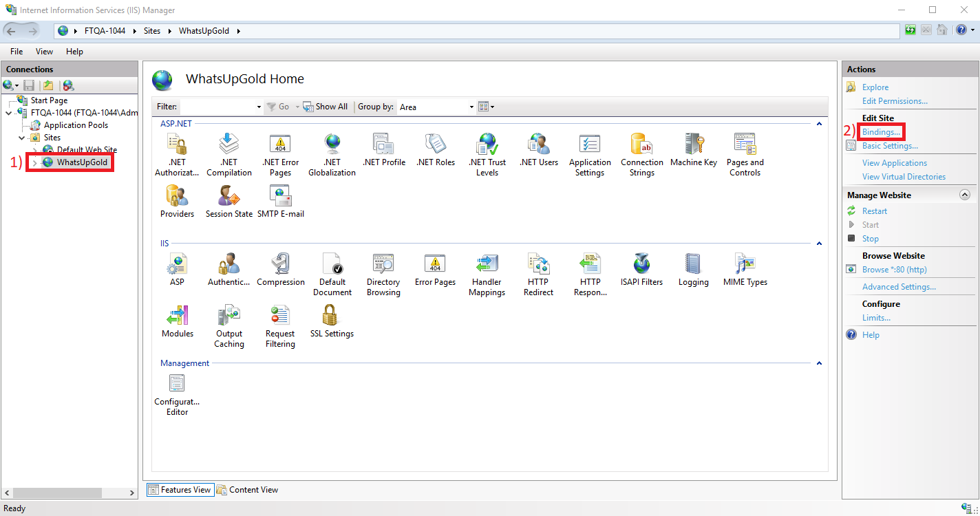Viewport: 980px width, 516px height.
Task: Open the Machine Key feature
Action: click(694, 150)
